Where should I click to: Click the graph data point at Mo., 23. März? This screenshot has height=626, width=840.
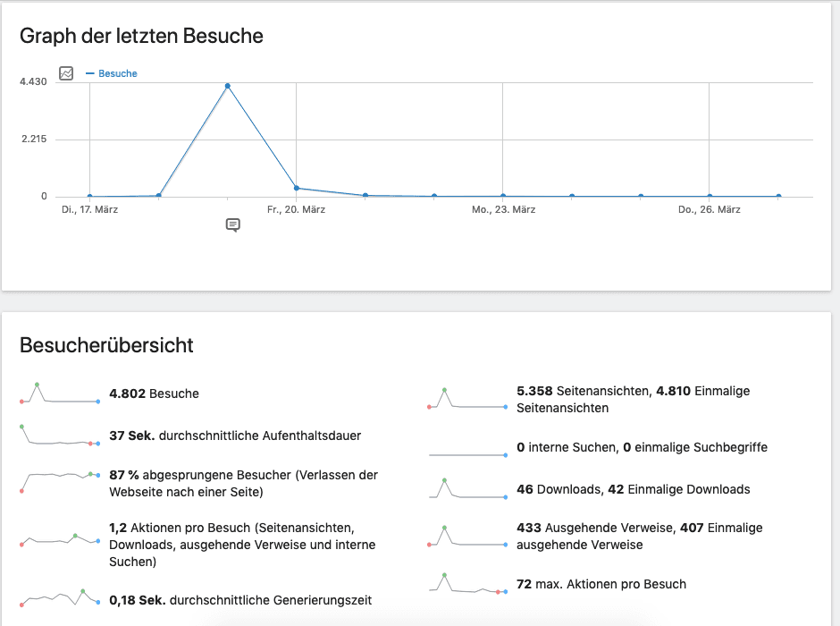click(x=502, y=196)
